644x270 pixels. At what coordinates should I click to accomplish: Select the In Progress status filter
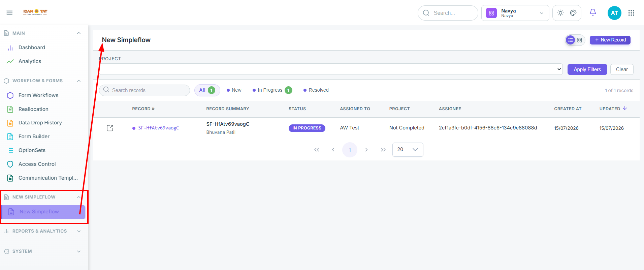click(x=272, y=90)
